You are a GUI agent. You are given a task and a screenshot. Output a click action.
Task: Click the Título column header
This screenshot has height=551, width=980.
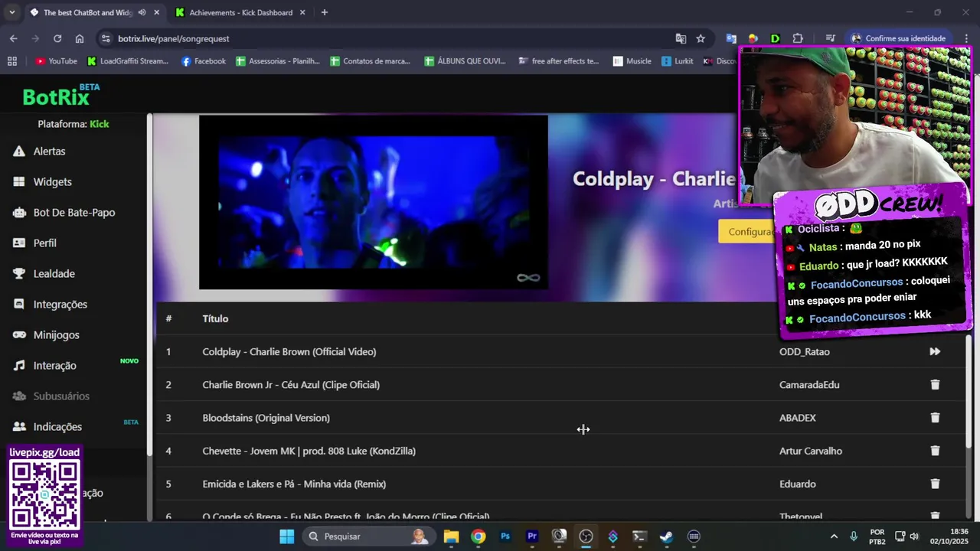(x=215, y=319)
